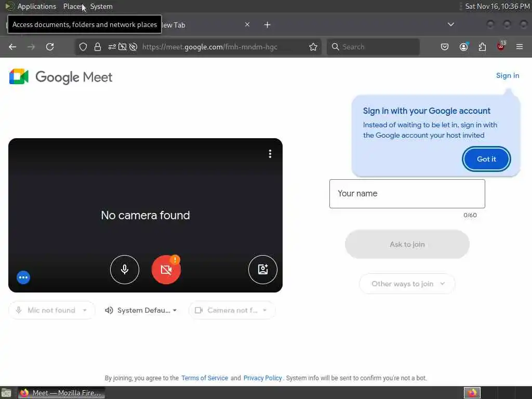The width and height of the screenshot is (532, 399).
Task: Close the New Tab tab
Action: [247, 24]
